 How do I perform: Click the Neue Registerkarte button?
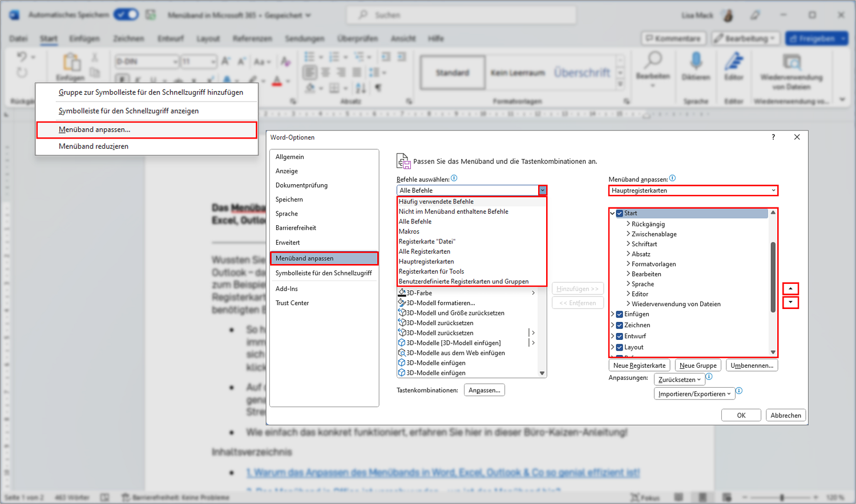coord(639,365)
